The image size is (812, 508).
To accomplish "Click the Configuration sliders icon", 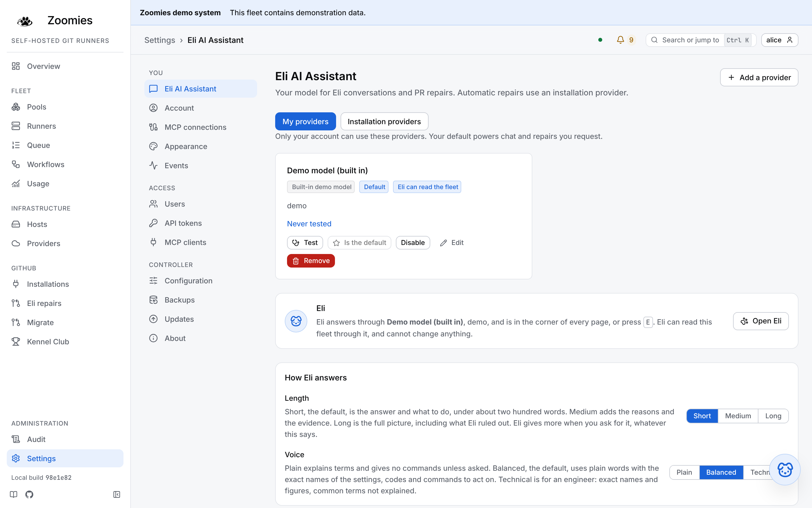I will point(153,281).
